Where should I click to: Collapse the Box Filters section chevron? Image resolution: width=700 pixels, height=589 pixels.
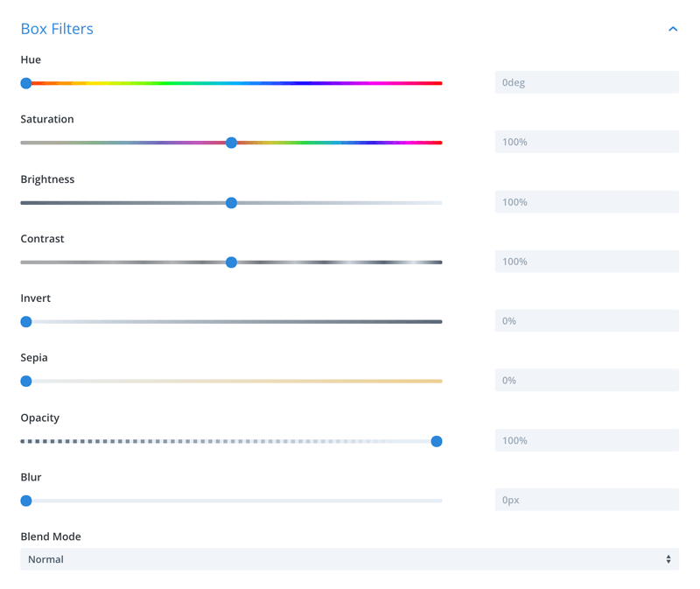(673, 29)
